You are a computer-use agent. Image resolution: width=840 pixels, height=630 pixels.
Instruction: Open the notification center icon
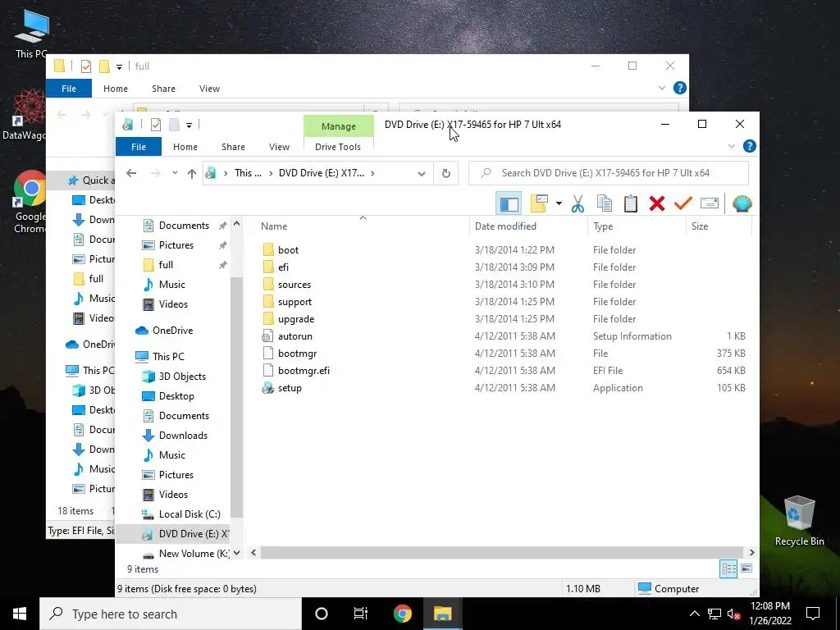point(813,614)
